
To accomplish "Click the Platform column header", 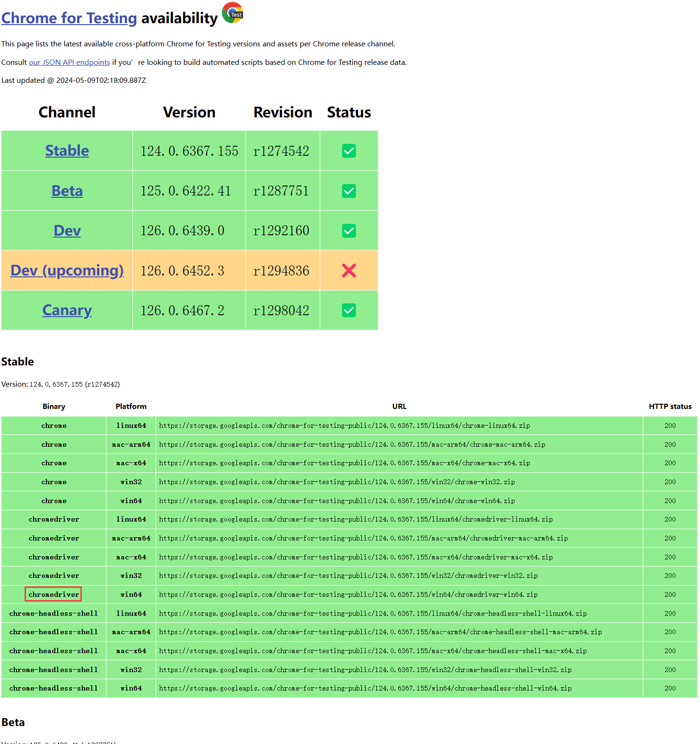I will tap(131, 407).
